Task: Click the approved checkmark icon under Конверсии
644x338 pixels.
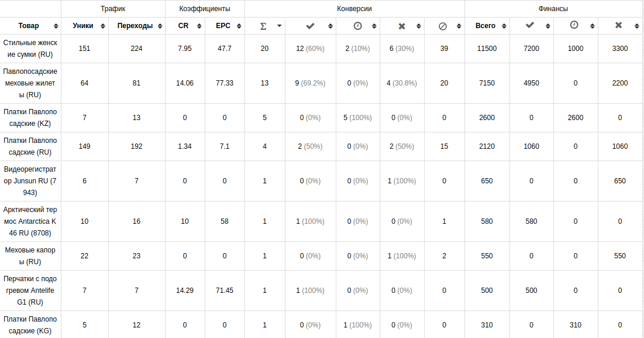Action: pos(310,26)
